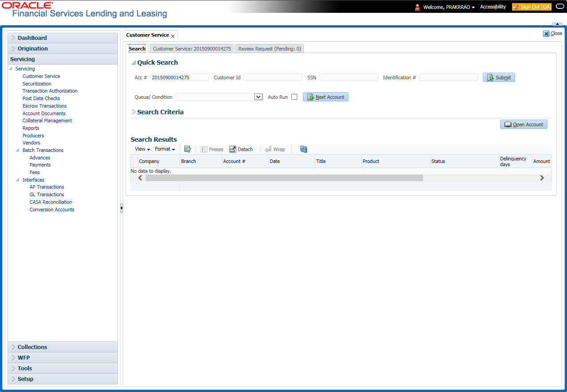Viewport: 567px width, 392px height.
Task: Click the Identification # input field
Action: pos(448,78)
